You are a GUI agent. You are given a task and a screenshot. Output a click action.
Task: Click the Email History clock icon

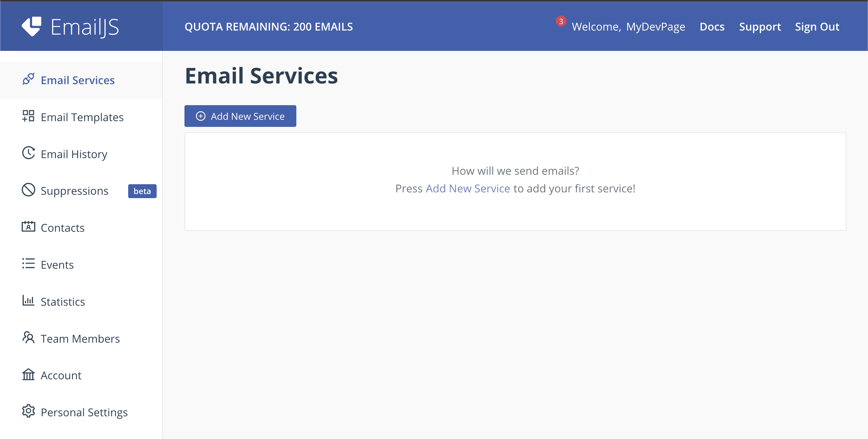click(x=29, y=153)
